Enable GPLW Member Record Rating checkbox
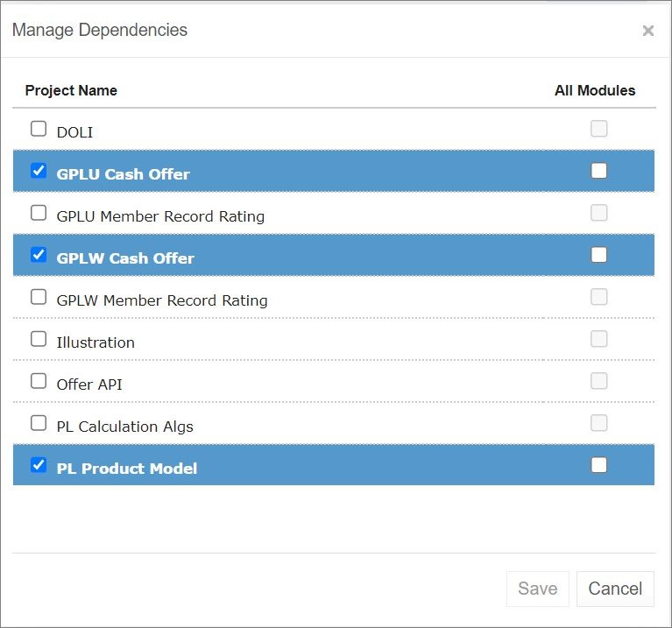The height and width of the screenshot is (628, 672). [x=39, y=297]
